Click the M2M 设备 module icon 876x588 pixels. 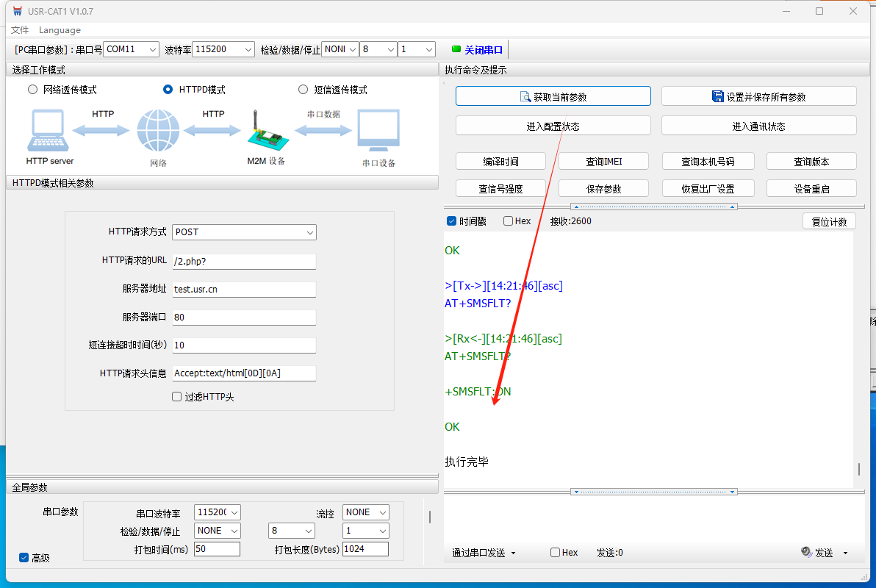click(x=265, y=132)
